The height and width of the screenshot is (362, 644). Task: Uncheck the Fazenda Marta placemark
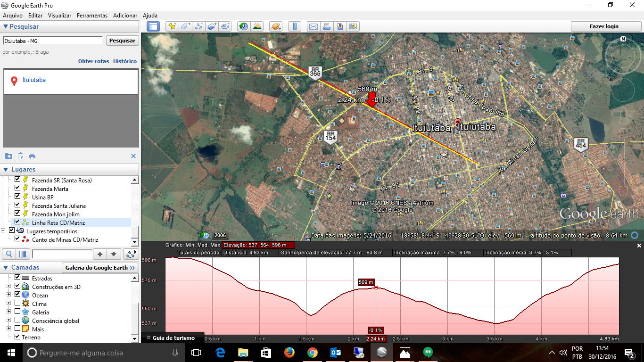[17, 189]
